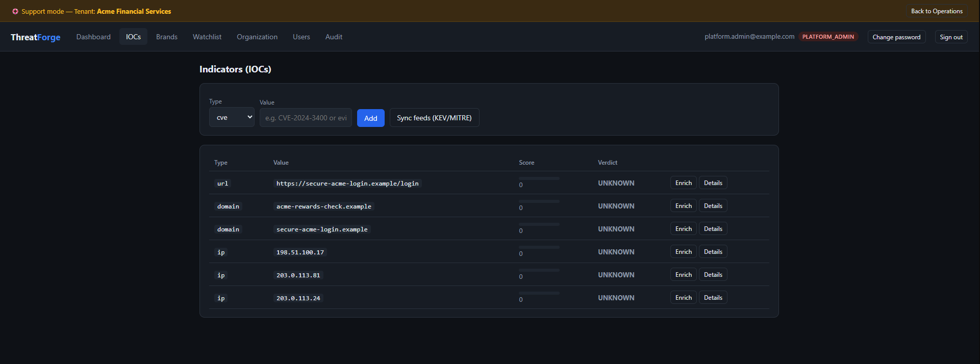Click the value 203.0.113.81
The height and width of the screenshot is (364, 980).
point(298,275)
